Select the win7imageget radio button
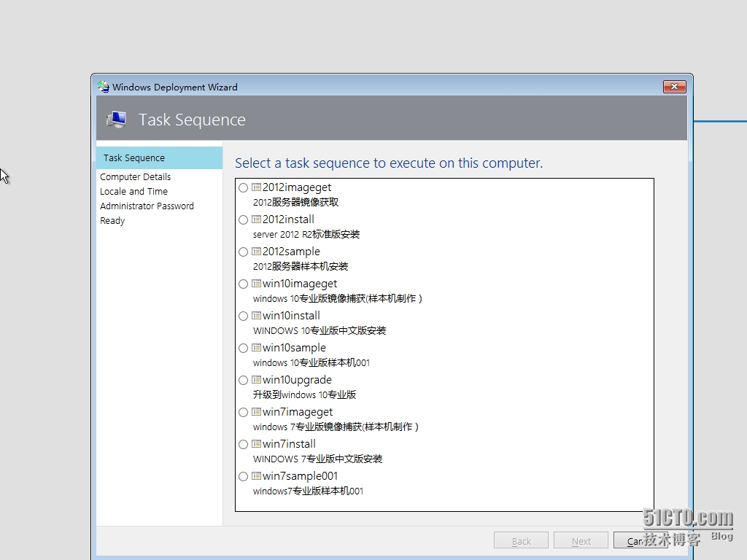Screen dimensions: 747x560 (244, 412)
